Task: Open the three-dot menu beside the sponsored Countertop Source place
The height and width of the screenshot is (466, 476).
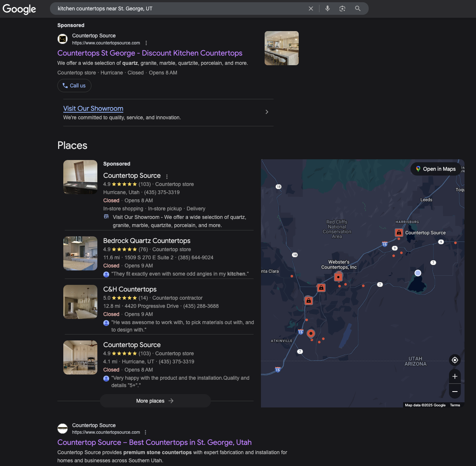Action: point(167,177)
